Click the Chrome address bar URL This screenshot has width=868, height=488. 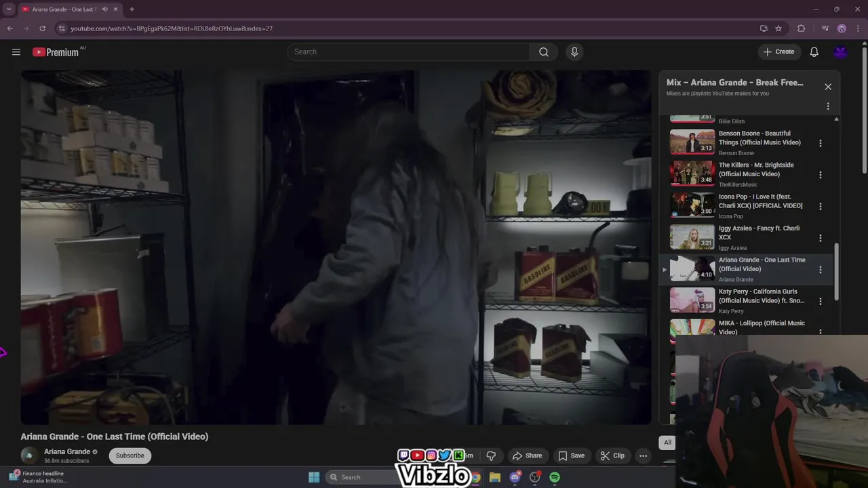coord(172,28)
